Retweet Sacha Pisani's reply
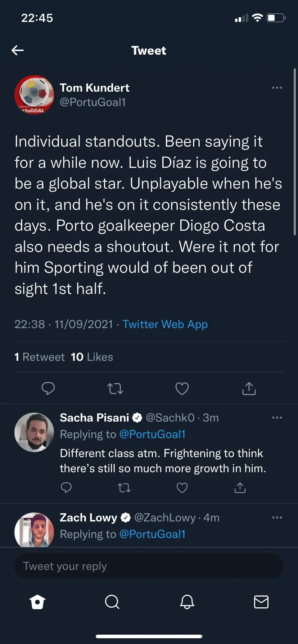Viewport: 298px width, 644px height. coord(124,488)
